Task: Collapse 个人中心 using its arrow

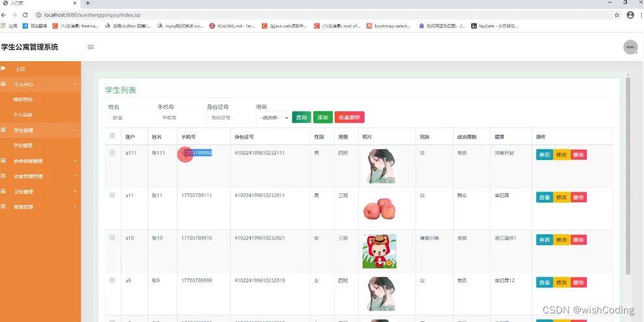Action: coord(75,85)
